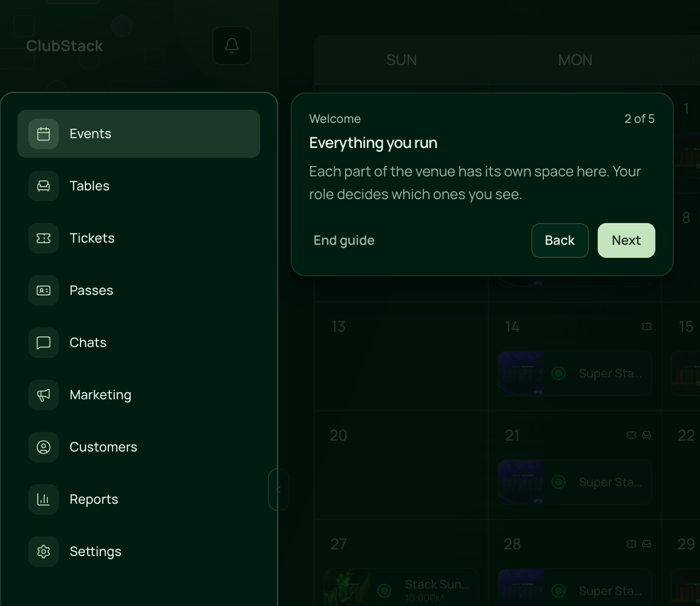Click the sofa icon on day 28
This screenshot has width=700, height=606.
pyautogui.click(x=647, y=544)
